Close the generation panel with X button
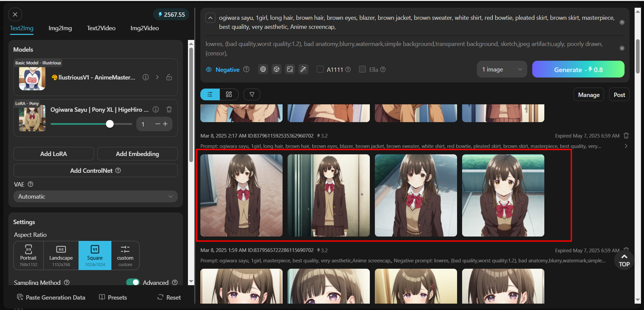 (15, 14)
